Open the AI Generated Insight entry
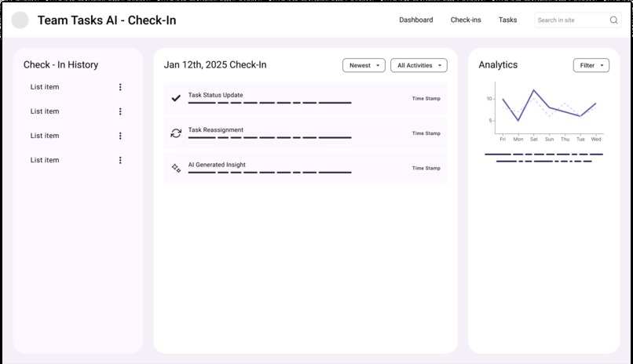Image resolution: width=633 pixels, height=364 pixels. click(x=306, y=168)
